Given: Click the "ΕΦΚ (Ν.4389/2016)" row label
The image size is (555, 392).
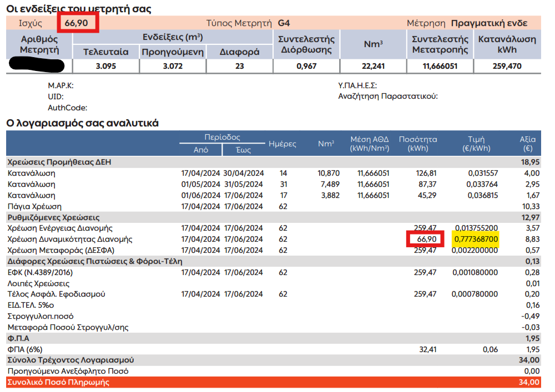Looking at the screenshot, I should click(40, 273).
